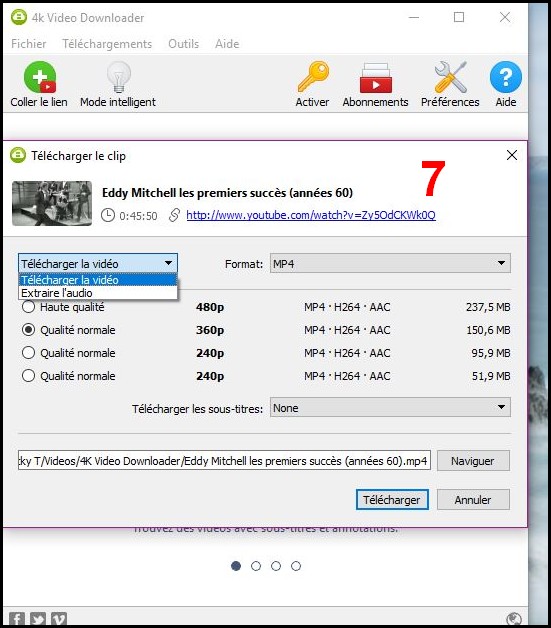Go to fourth carousel page dot
The width and height of the screenshot is (551, 628).
click(x=296, y=566)
